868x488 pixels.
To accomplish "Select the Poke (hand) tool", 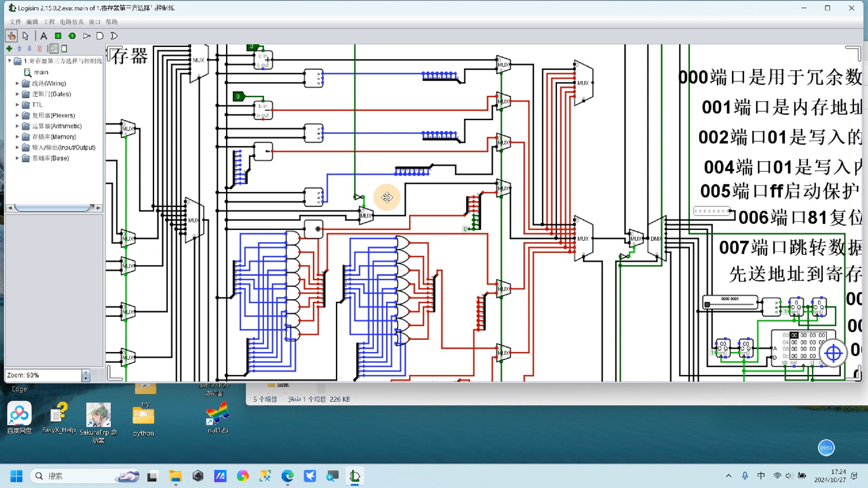I will 11,36.
